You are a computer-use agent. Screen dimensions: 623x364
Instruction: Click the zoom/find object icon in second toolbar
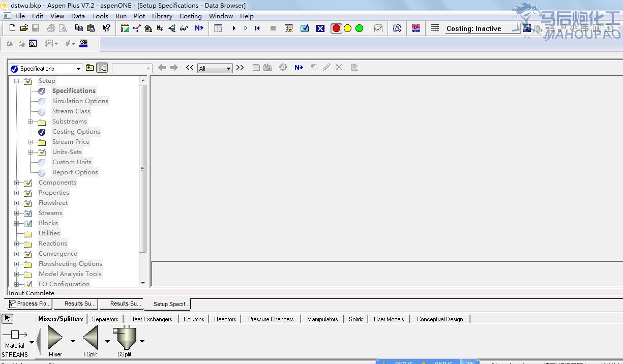coord(33,44)
